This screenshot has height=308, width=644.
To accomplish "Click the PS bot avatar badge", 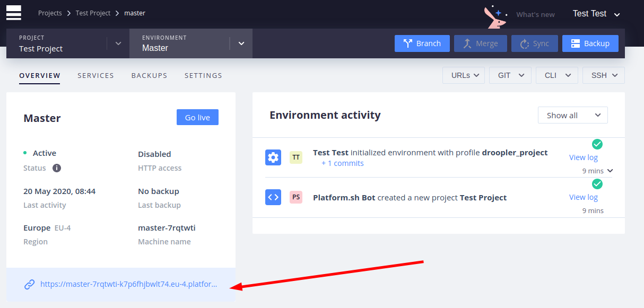I will pos(296,197).
